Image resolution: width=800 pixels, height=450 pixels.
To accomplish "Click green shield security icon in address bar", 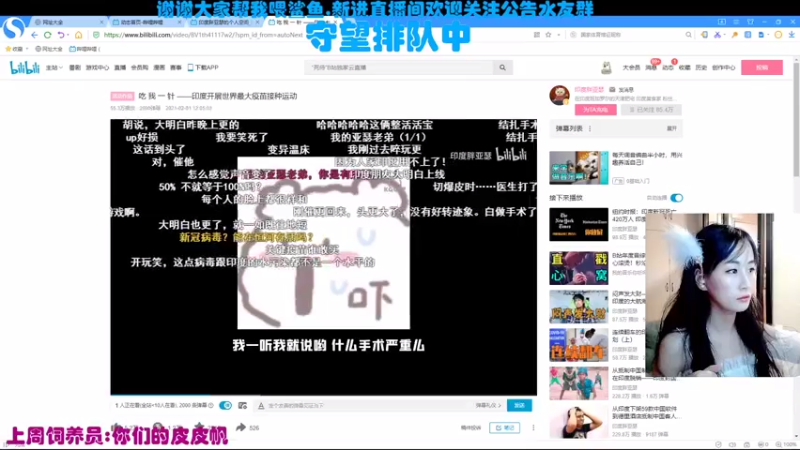I will coord(96,35).
